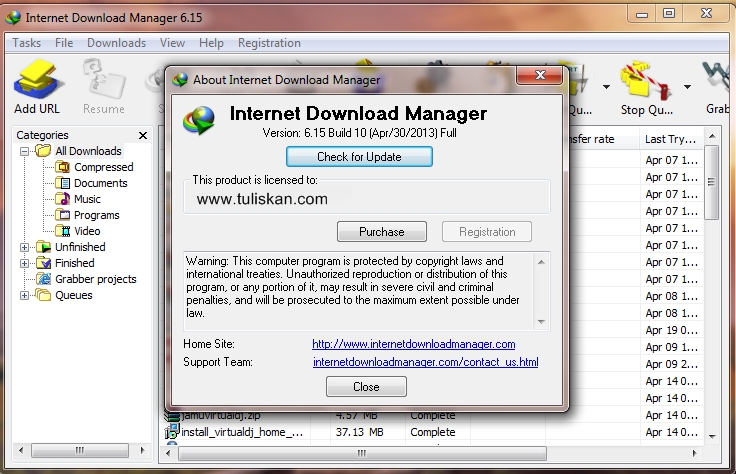Click the download list vertical scrollbar thumb
This screenshot has height=474, width=736.
pos(712,182)
